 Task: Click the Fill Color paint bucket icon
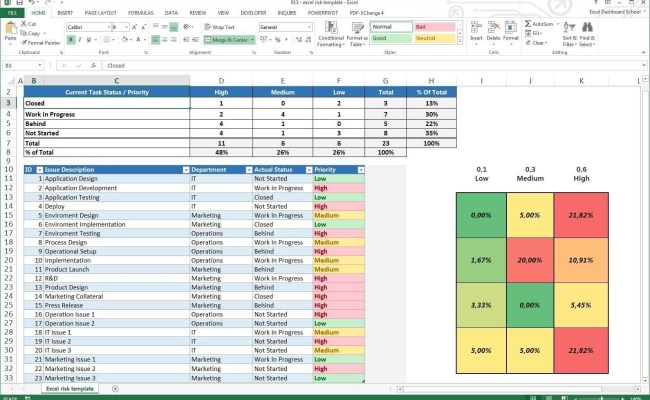(124, 40)
